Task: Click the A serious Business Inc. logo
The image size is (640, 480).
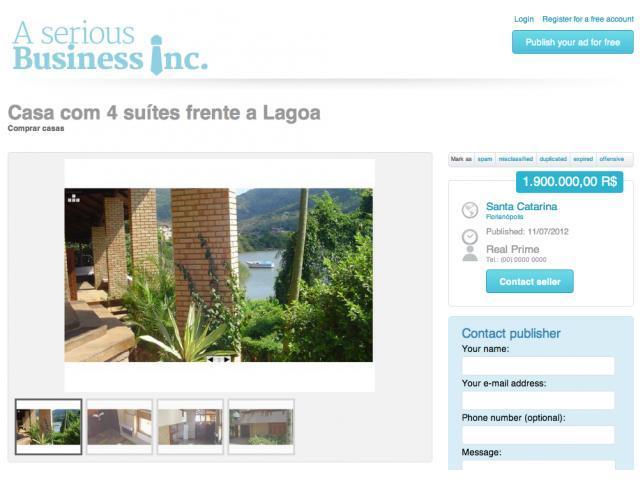Action: [110, 47]
